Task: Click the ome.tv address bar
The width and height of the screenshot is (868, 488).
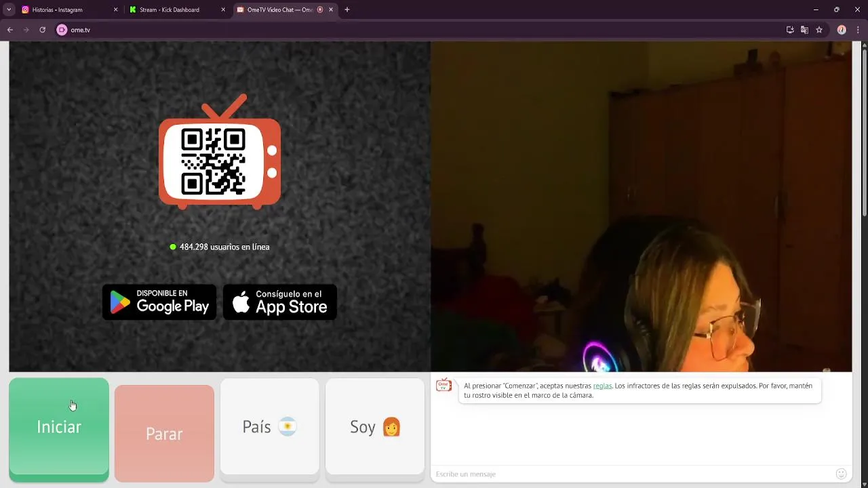Action: (420, 30)
